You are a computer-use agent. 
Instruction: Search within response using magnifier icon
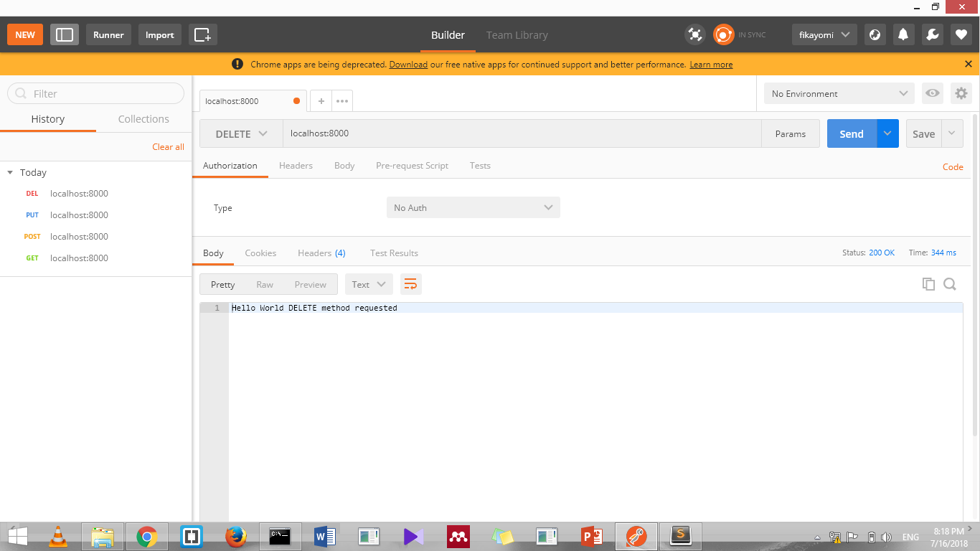coord(950,284)
